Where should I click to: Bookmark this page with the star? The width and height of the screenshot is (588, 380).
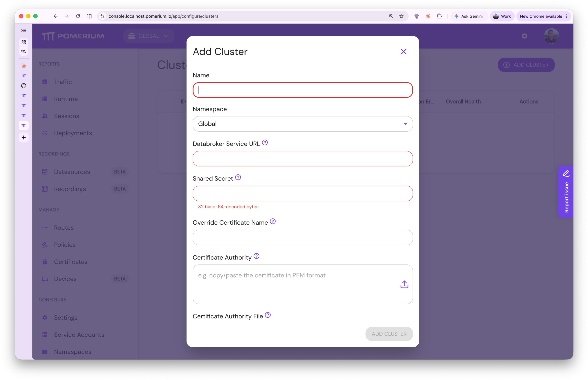(401, 16)
